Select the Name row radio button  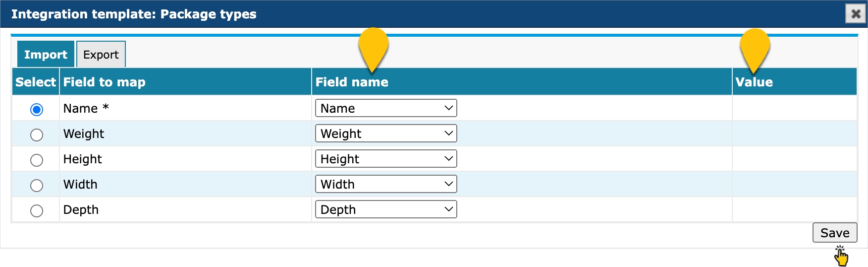(37, 109)
